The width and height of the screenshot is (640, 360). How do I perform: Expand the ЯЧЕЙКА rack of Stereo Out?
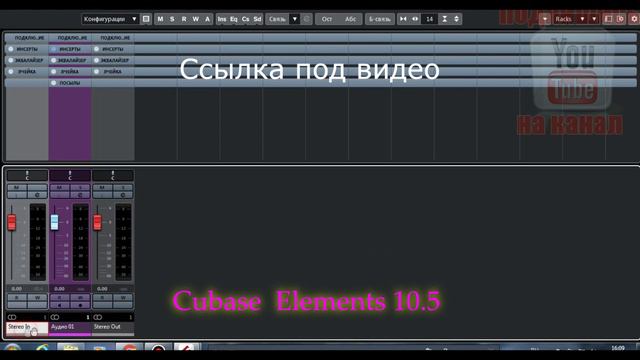[113, 71]
